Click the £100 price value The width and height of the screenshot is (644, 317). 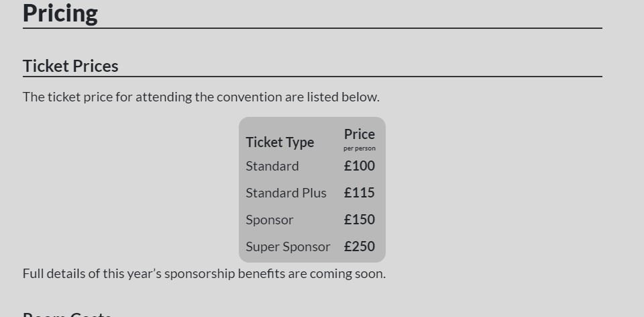coord(359,166)
